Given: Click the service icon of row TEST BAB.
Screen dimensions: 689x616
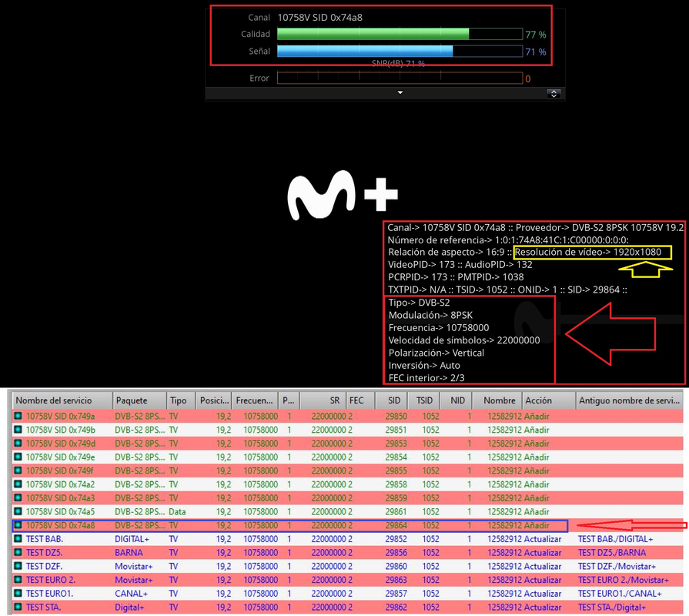Looking at the screenshot, I should pos(18,538).
